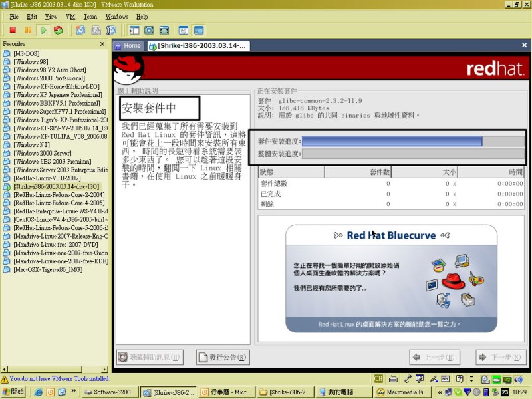Viewport: 532px width, 399px height.
Task: Expand the quick launch overflow chevron
Action: coord(74,392)
